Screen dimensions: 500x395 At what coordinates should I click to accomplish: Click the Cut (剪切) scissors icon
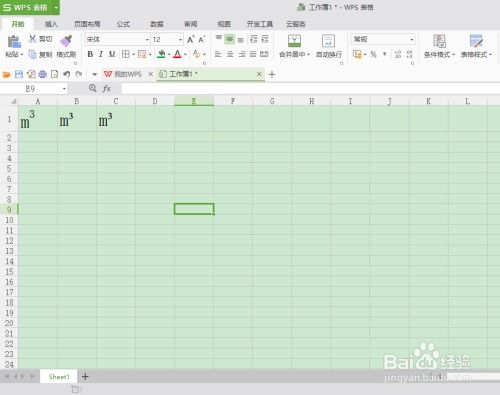click(x=32, y=39)
